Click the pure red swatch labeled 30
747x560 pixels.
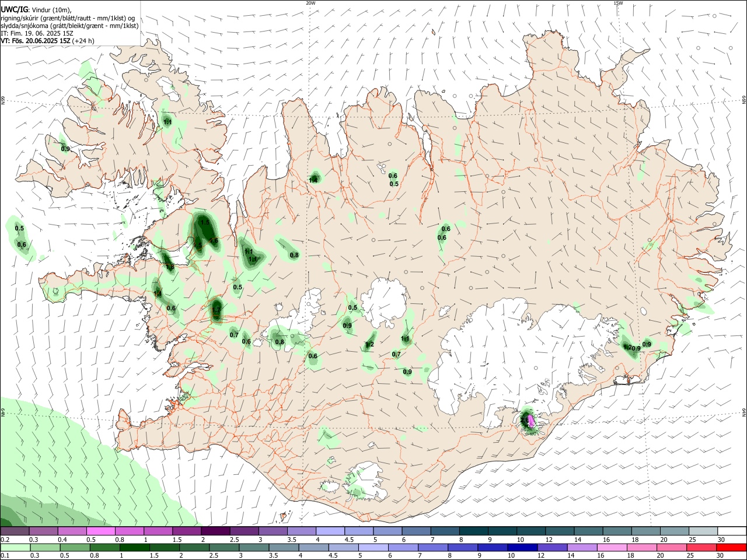pos(731,547)
